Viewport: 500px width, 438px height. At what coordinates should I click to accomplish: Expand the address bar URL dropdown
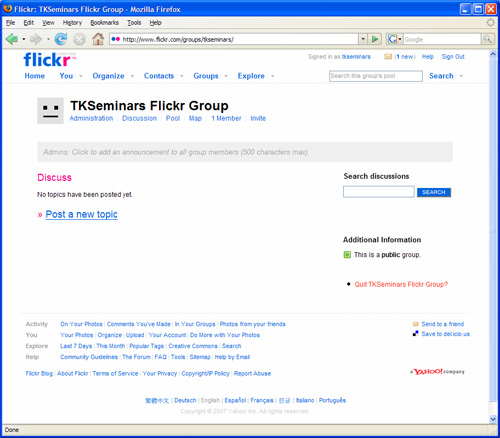(363, 39)
